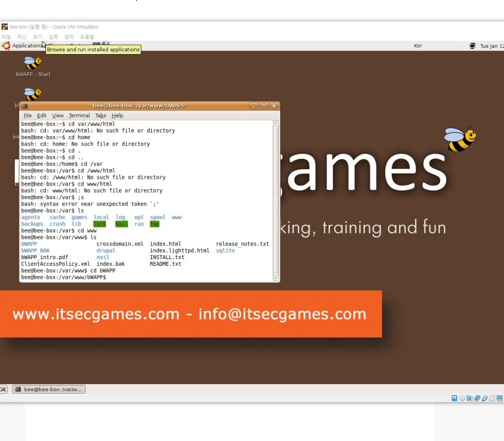Image resolution: width=504 pixels, height=441 pixels.
Task: Open the Terminal menu in menubar
Action: tap(79, 115)
